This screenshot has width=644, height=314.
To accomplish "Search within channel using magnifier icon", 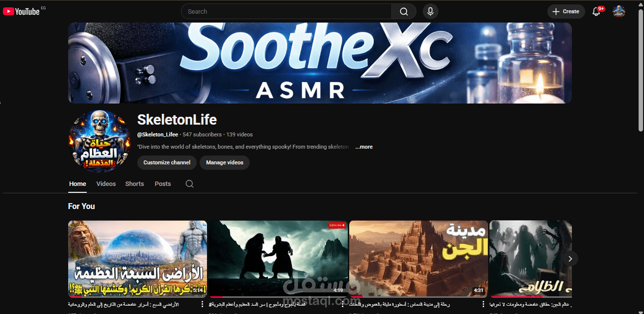I will tap(189, 184).
